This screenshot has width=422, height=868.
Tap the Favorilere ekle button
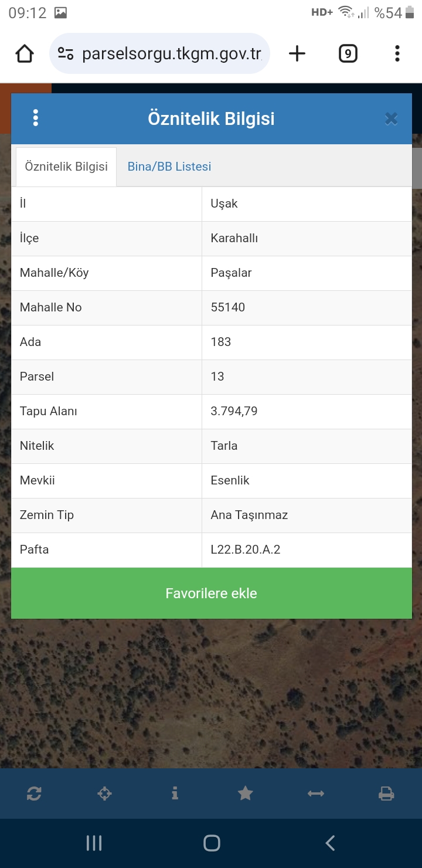212,593
